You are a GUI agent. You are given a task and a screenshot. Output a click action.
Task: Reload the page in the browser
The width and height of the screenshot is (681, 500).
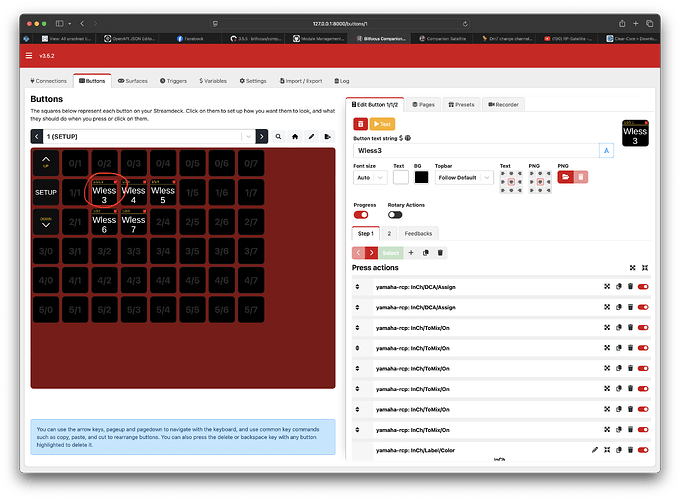point(465,24)
